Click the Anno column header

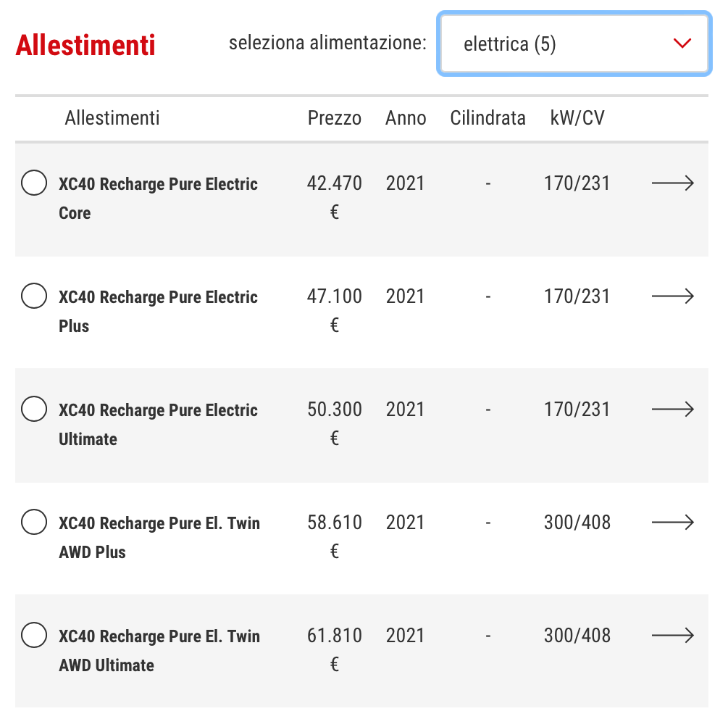tap(406, 118)
